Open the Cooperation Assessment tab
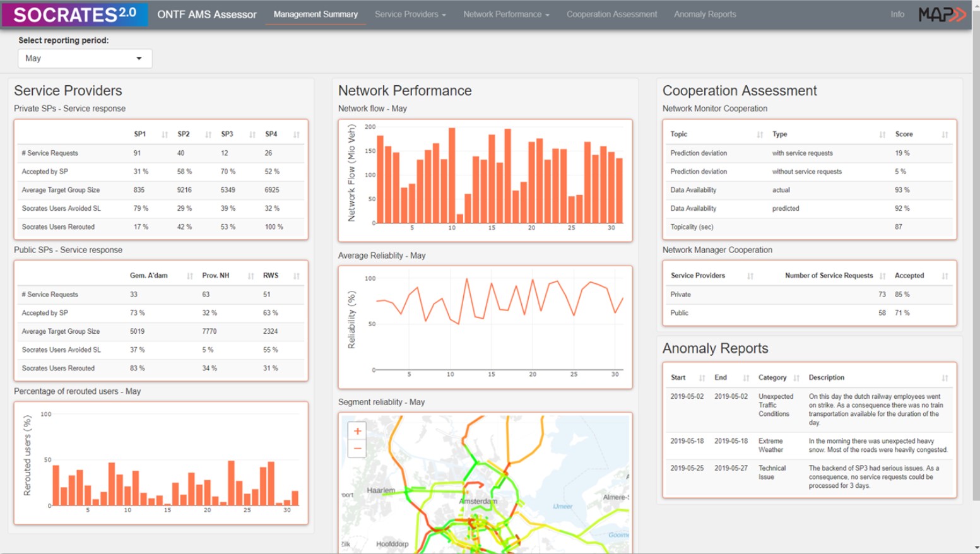Image resolution: width=980 pixels, height=554 pixels. pos(611,14)
